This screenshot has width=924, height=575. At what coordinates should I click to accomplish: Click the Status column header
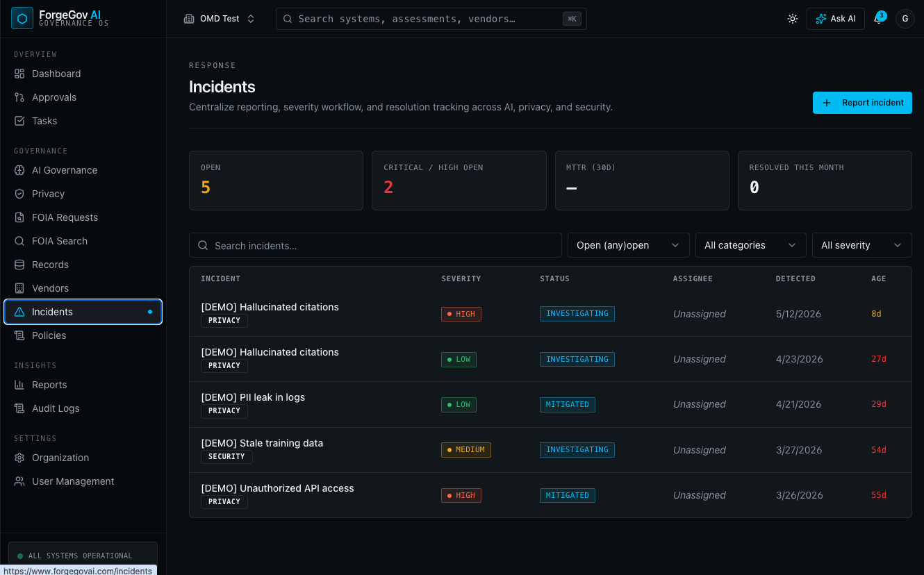(554, 278)
